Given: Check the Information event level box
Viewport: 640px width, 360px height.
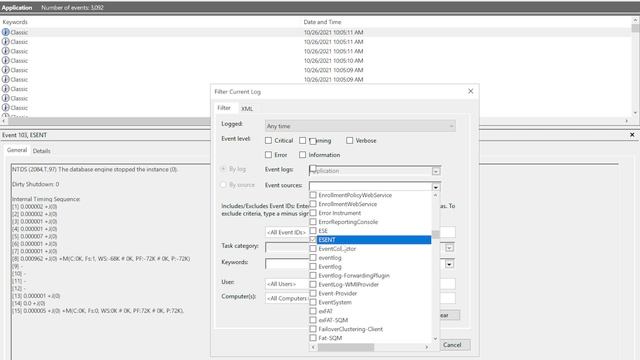Looking at the screenshot, I should [x=302, y=155].
